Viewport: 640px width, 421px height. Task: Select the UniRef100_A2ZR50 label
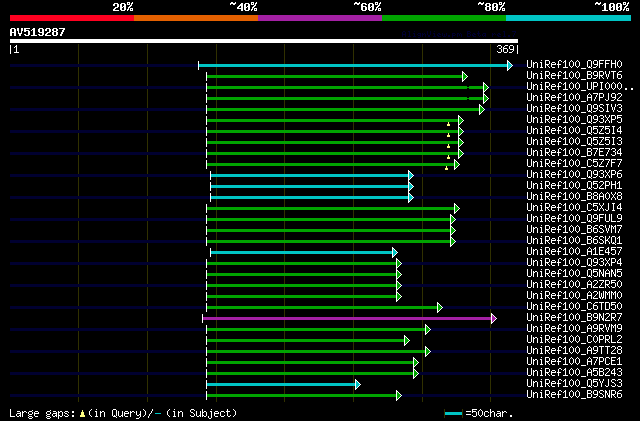tap(574, 285)
